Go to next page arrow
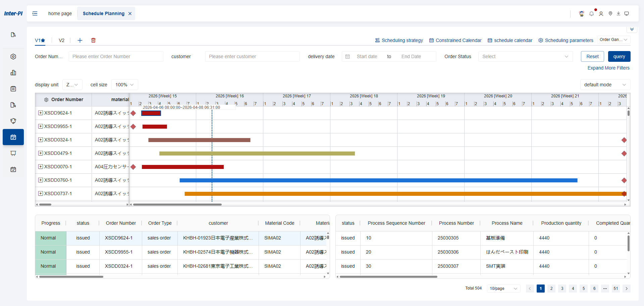The height and width of the screenshot is (306, 644). (x=627, y=288)
